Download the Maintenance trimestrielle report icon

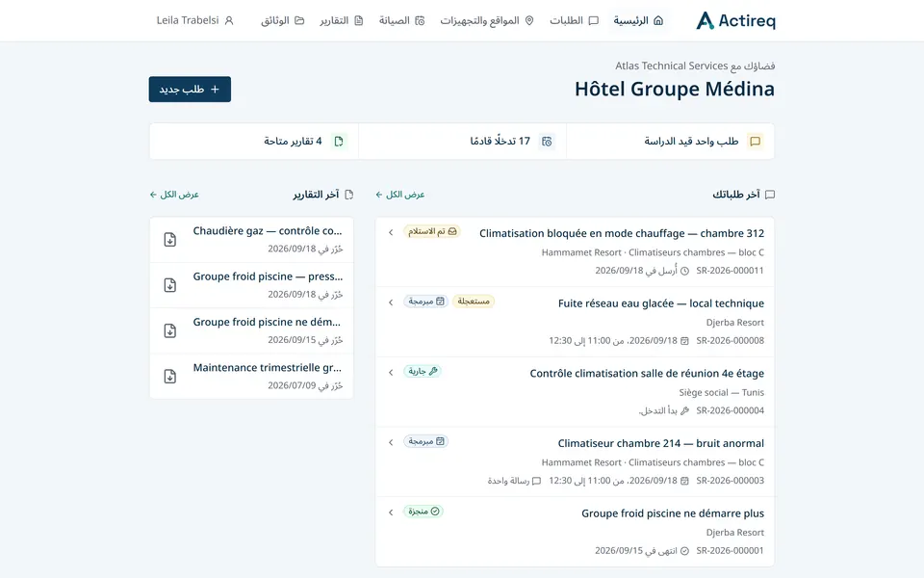click(169, 377)
